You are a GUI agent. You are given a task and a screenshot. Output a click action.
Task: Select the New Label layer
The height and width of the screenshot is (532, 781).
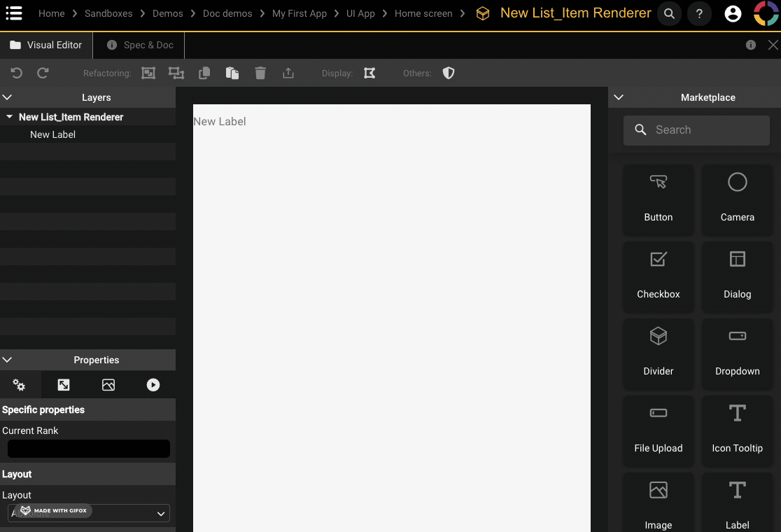(53, 134)
